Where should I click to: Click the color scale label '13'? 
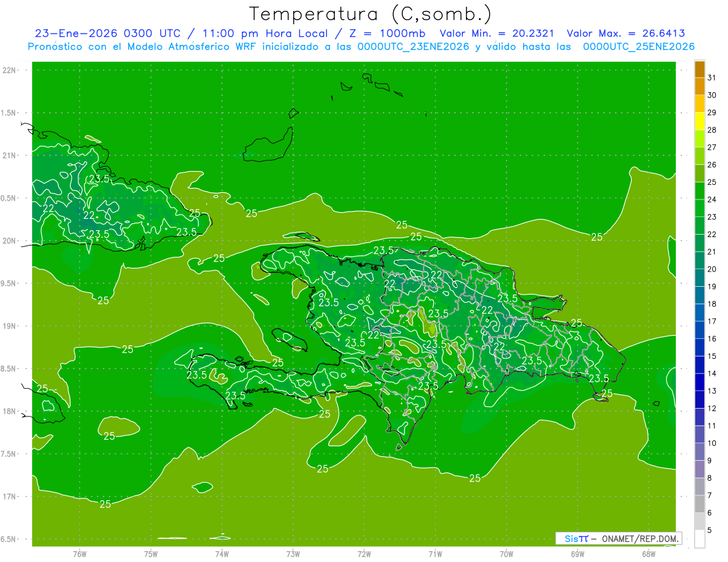point(712,391)
